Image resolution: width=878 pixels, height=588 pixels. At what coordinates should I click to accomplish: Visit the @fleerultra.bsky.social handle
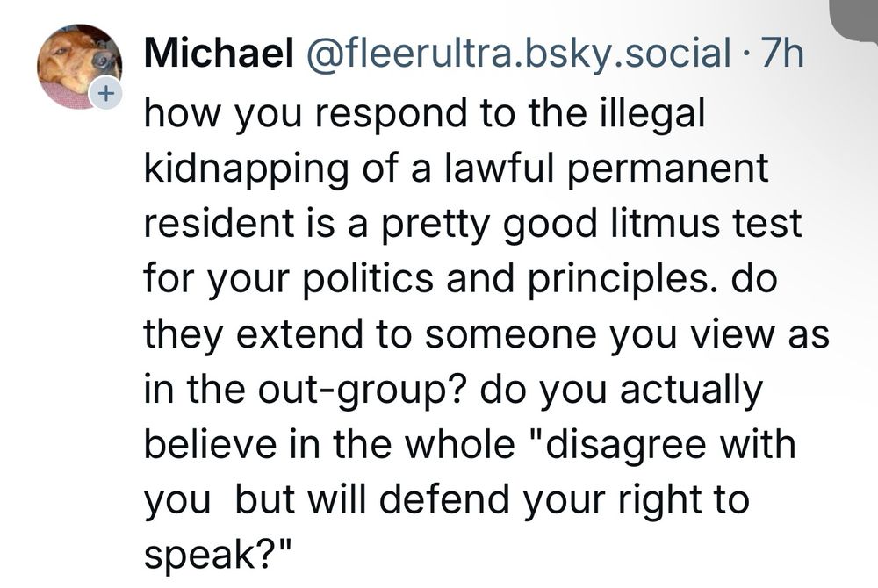tap(517, 54)
